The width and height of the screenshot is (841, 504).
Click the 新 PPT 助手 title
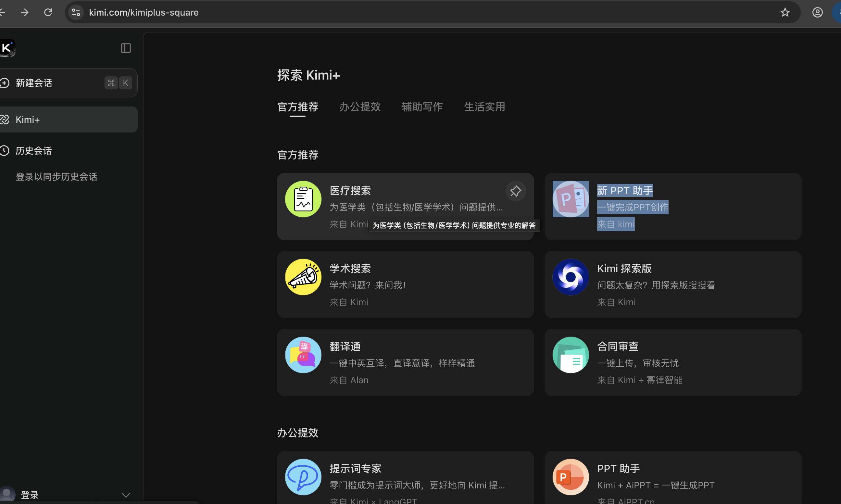tap(625, 191)
